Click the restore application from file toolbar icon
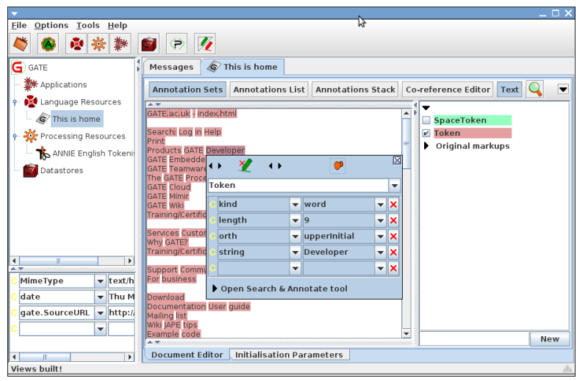588x381 pixels. pos(21,44)
